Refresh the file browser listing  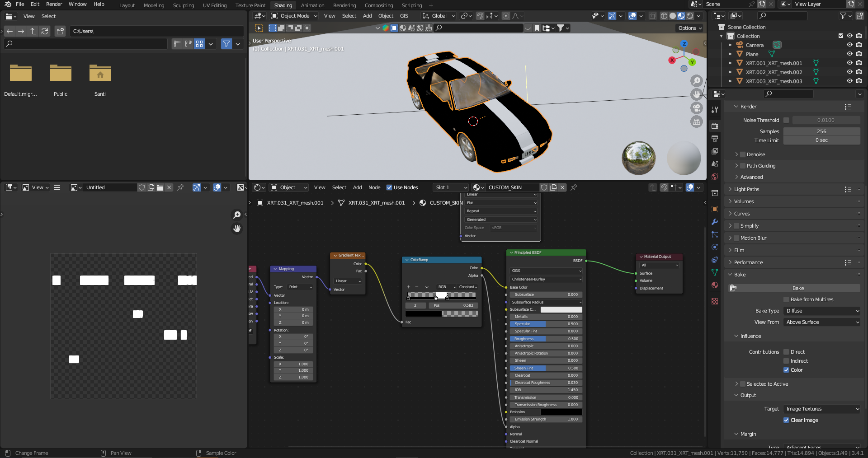[45, 31]
